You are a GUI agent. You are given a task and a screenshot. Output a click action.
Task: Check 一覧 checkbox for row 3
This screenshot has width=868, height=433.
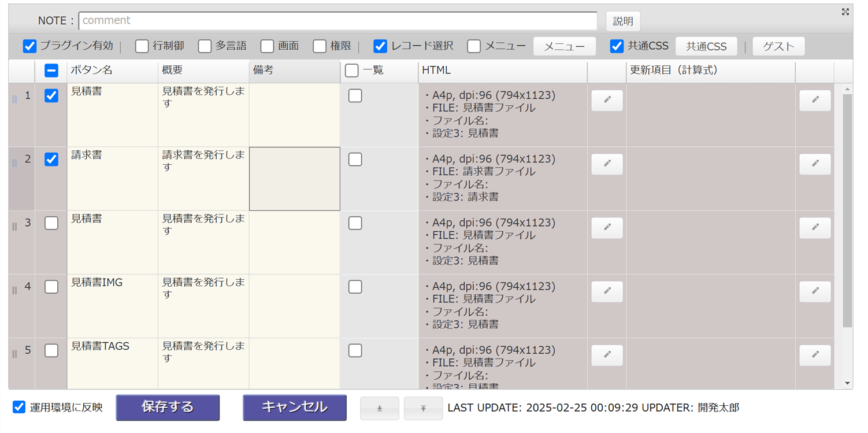tap(355, 223)
